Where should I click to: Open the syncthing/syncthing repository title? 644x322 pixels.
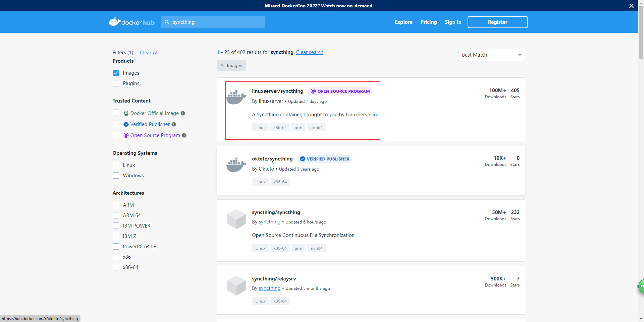click(x=276, y=212)
